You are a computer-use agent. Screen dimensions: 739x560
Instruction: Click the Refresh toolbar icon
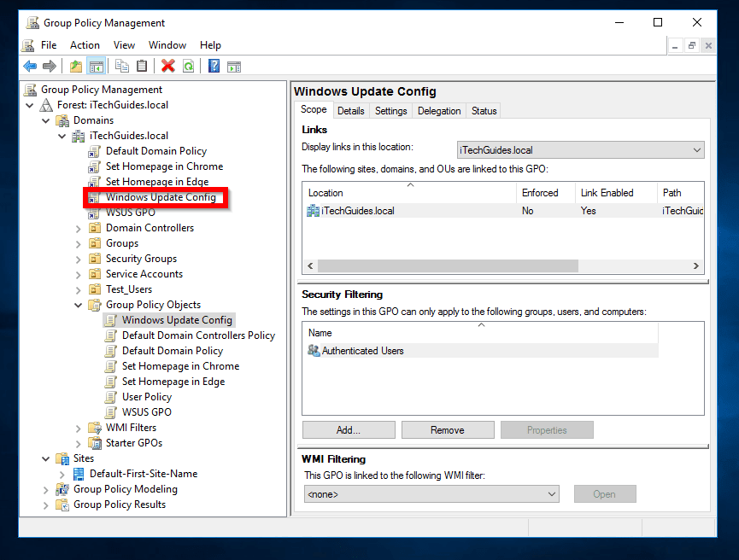coord(189,67)
